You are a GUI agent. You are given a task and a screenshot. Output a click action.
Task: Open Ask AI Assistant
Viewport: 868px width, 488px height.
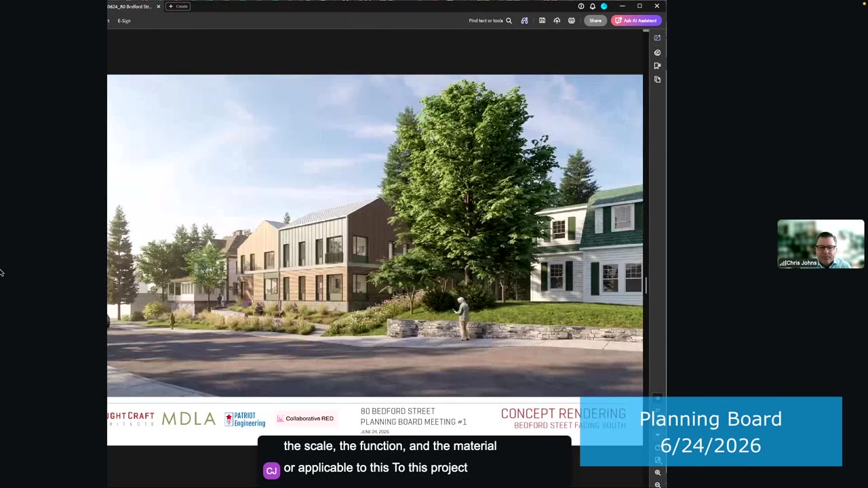(636, 20)
